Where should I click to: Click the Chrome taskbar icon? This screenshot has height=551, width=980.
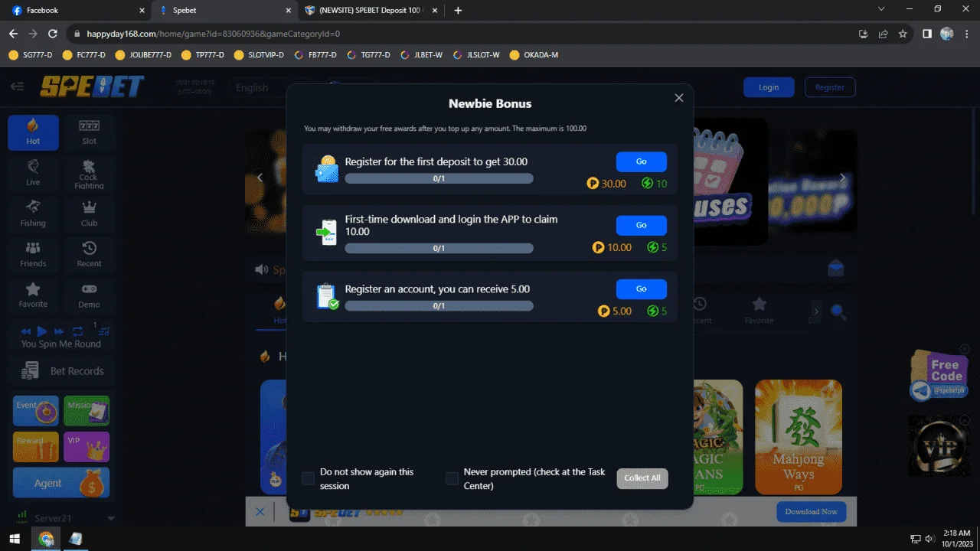[47, 539]
